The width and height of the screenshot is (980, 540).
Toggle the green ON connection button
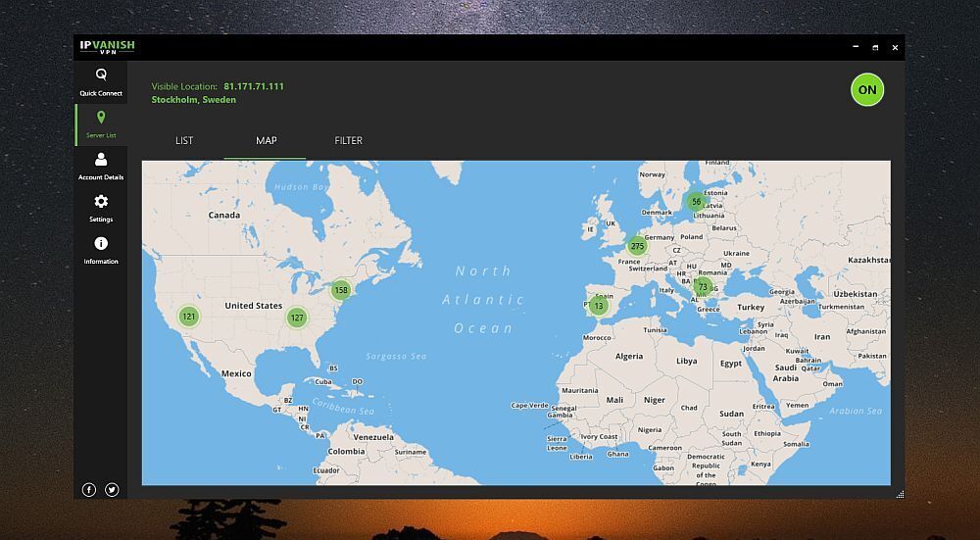coord(866,90)
